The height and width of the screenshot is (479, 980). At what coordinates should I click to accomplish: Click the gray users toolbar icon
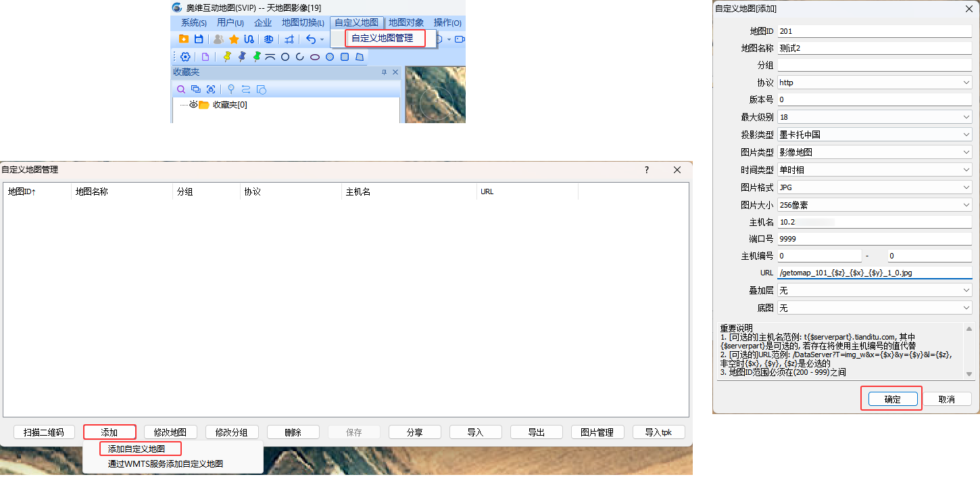(218, 39)
